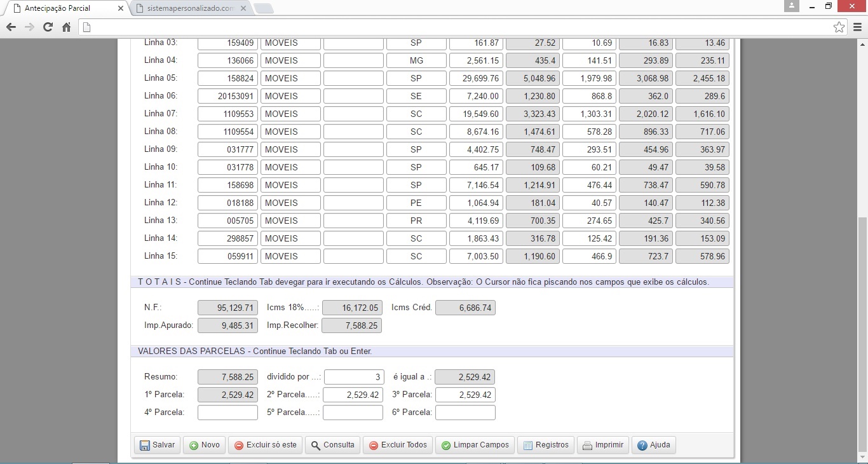This screenshot has height=464, width=868.
Task: Click the green plus Novo icon
Action: (x=194, y=445)
